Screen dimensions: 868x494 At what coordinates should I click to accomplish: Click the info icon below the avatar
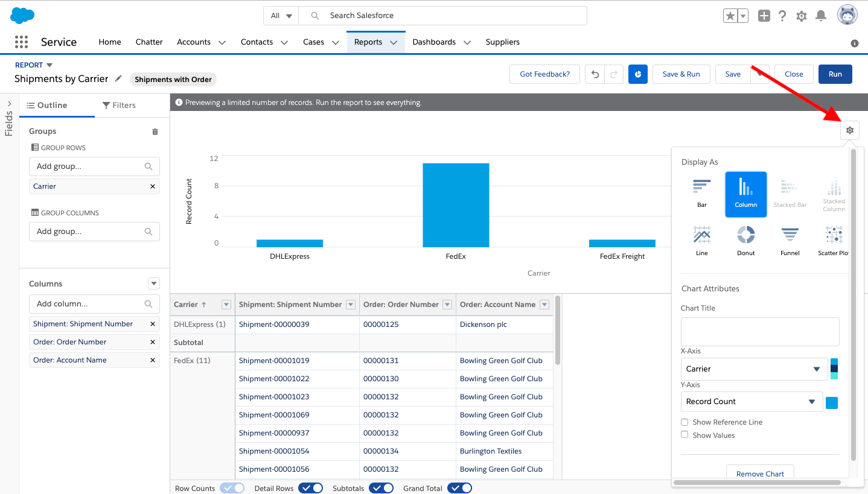coord(855,43)
